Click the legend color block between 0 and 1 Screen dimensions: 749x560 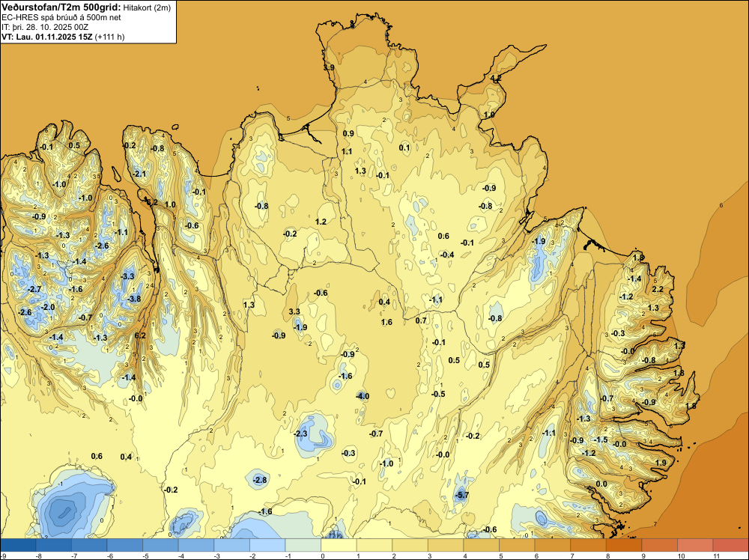click(339, 545)
